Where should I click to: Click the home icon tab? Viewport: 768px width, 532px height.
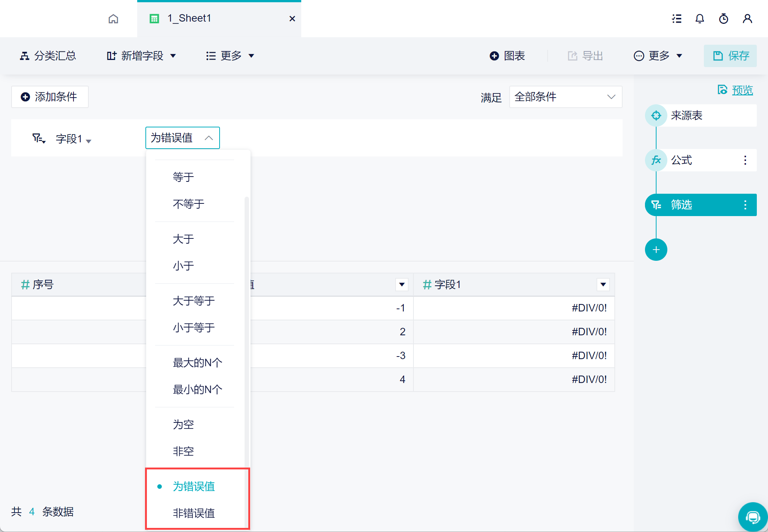tap(113, 19)
